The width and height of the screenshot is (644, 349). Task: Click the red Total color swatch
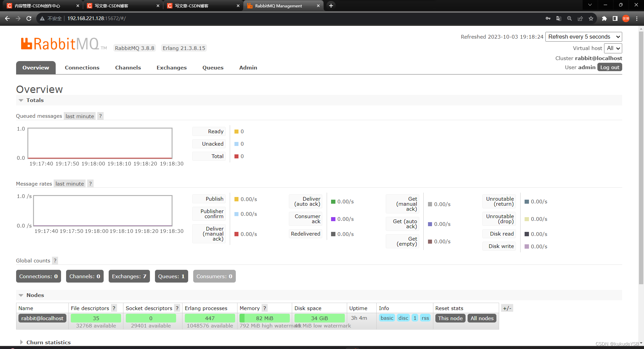click(x=236, y=156)
